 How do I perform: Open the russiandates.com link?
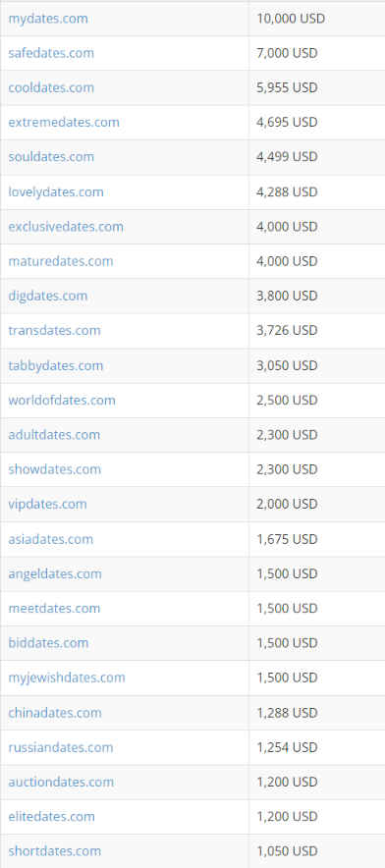60,747
